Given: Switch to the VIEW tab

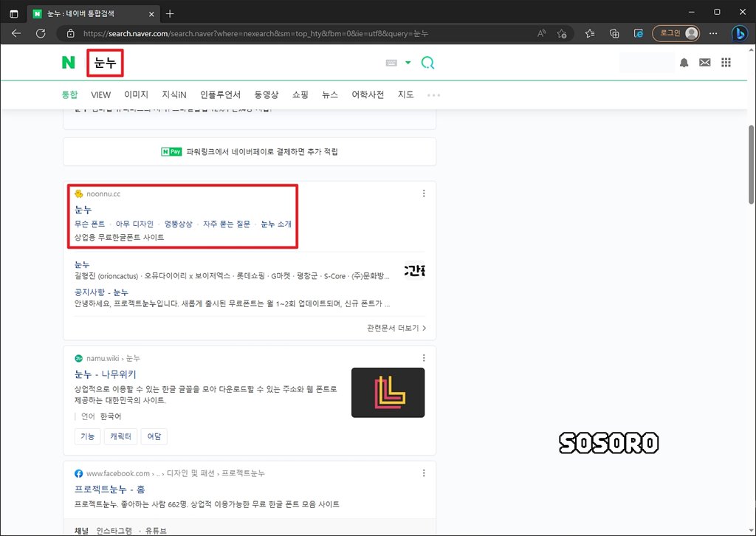Looking at the screenshot, I should tap(100, 95).
